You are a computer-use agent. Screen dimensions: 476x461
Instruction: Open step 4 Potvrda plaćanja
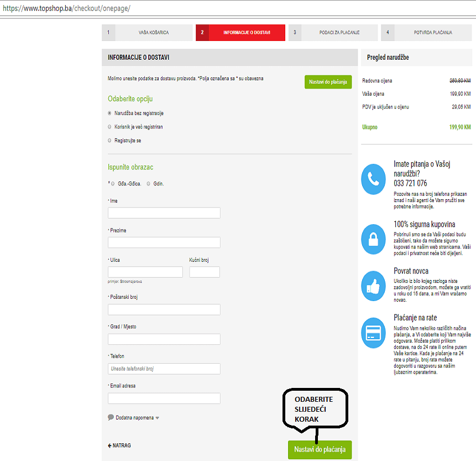coord(426,33)
